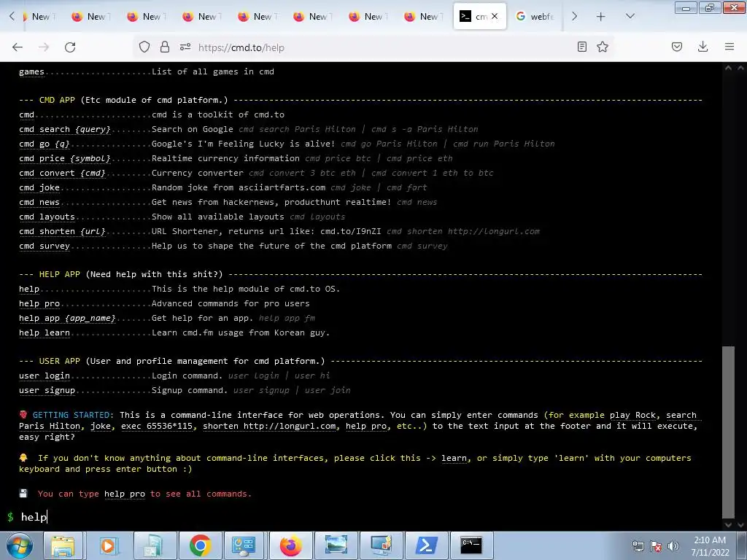Launch Windows Media Player from taskbar

click(x=108, y=545)
